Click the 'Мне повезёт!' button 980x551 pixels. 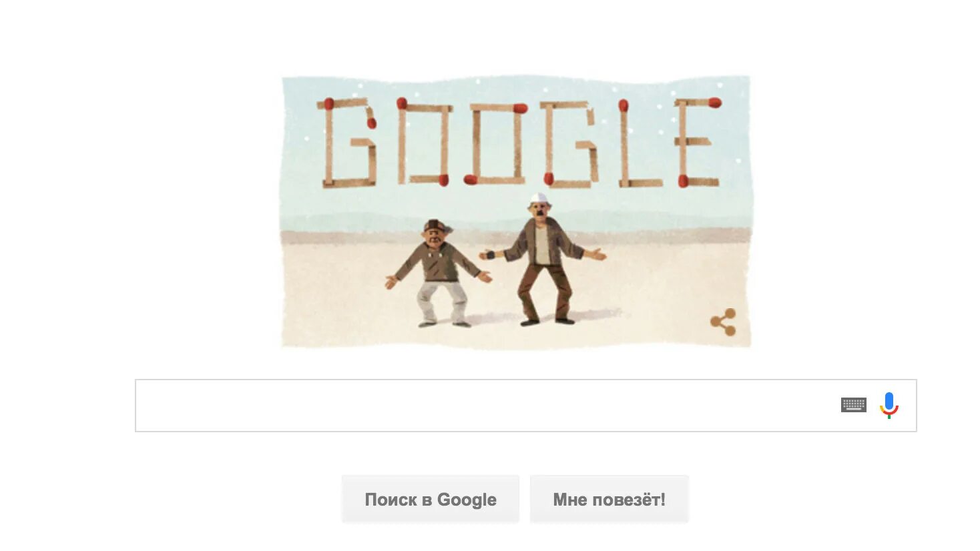[609, 500]
